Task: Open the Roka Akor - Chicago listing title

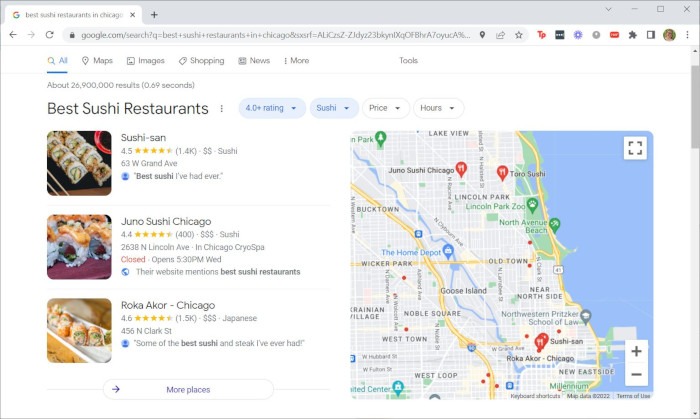Action: 168,305
